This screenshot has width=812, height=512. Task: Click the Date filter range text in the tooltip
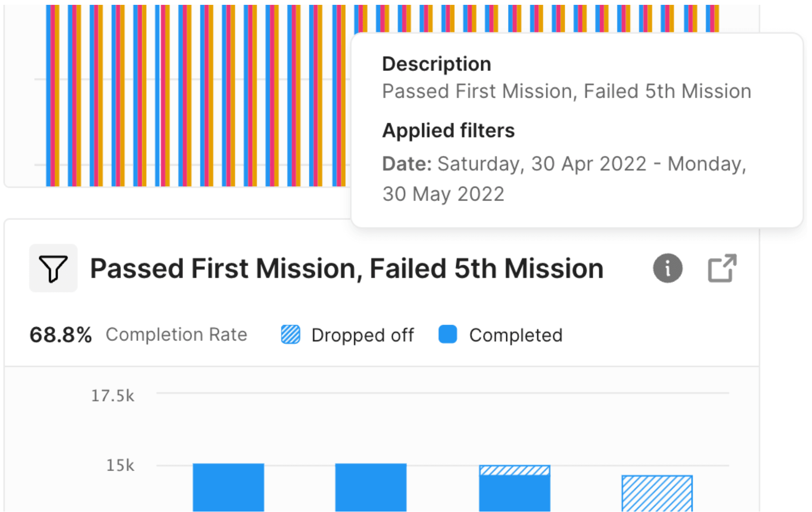(564, 179)
